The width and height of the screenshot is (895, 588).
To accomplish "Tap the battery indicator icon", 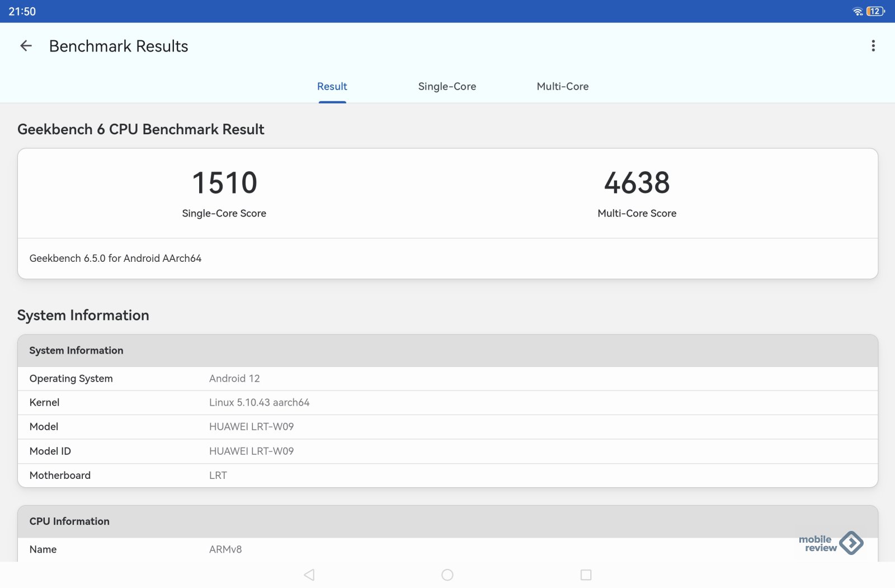I will [x=875, y=11].
